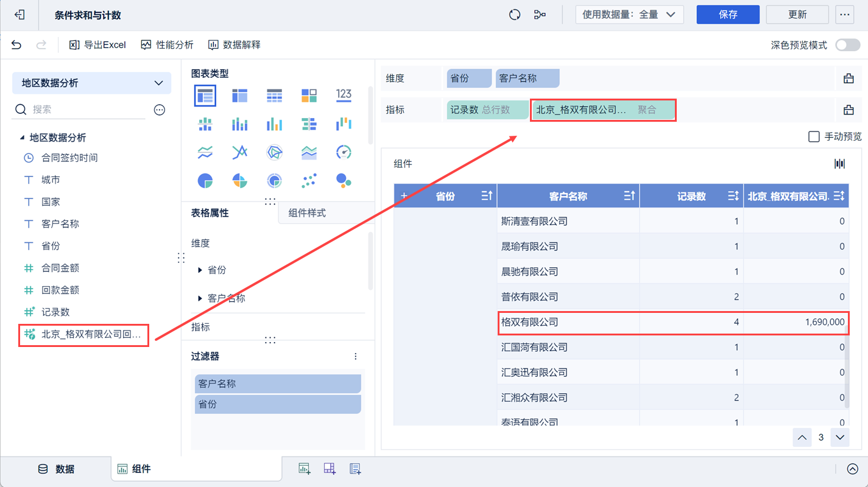Toggle 深色预览模式 dark preview switch
This screenshot has height=487, width=868.
tap(847, 45)
